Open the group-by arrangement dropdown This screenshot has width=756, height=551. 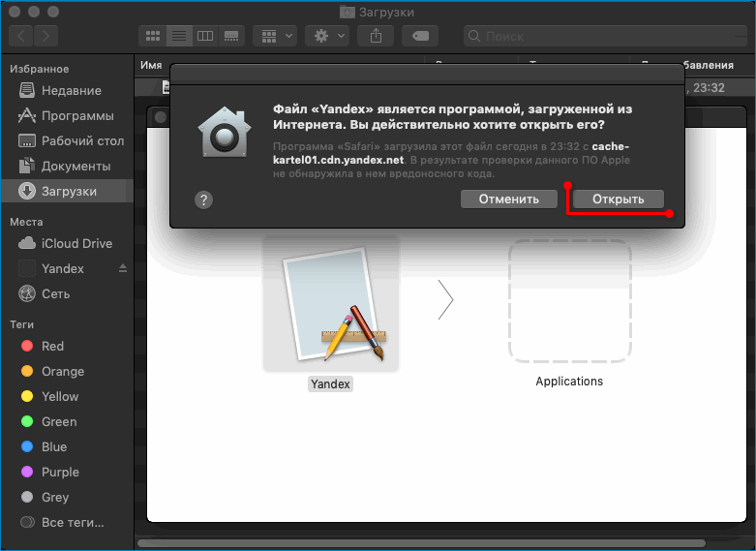tap(276, 36)
